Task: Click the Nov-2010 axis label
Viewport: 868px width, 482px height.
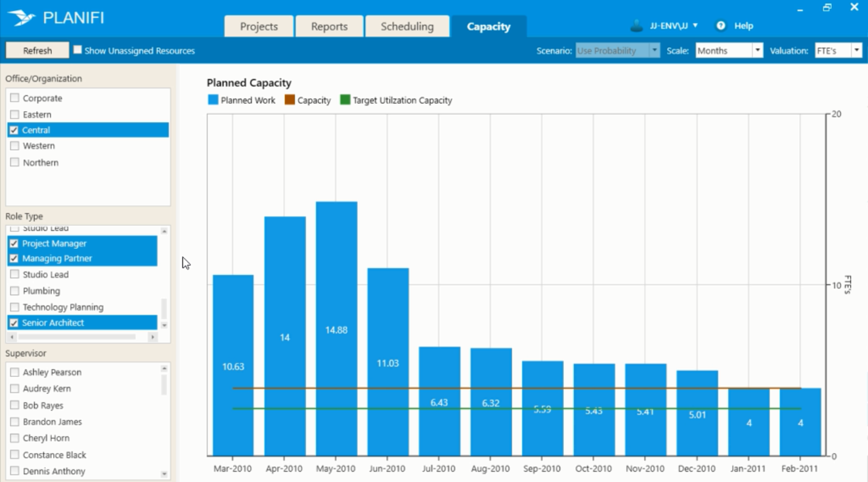Action: coord(646,469)
